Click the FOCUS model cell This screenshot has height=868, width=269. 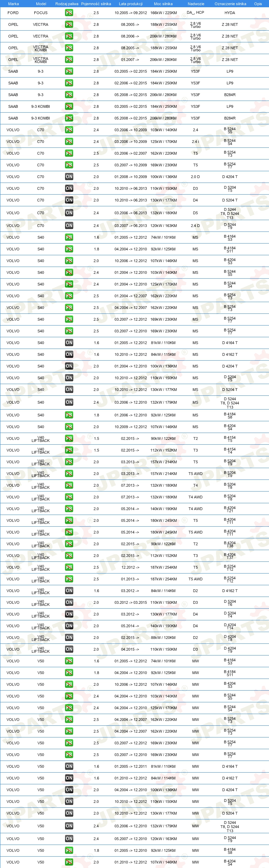(x=41, y=13)
